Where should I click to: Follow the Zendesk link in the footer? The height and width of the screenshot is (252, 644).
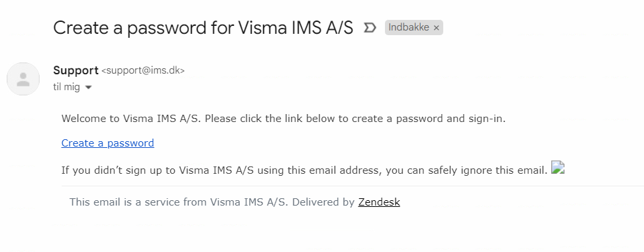(x=379, y=202)
